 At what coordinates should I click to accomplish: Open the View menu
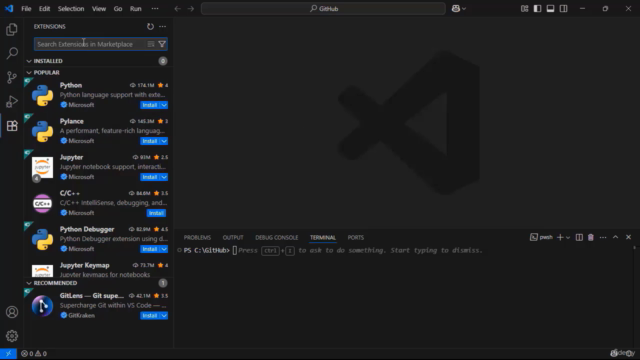(x=99, y=9)
